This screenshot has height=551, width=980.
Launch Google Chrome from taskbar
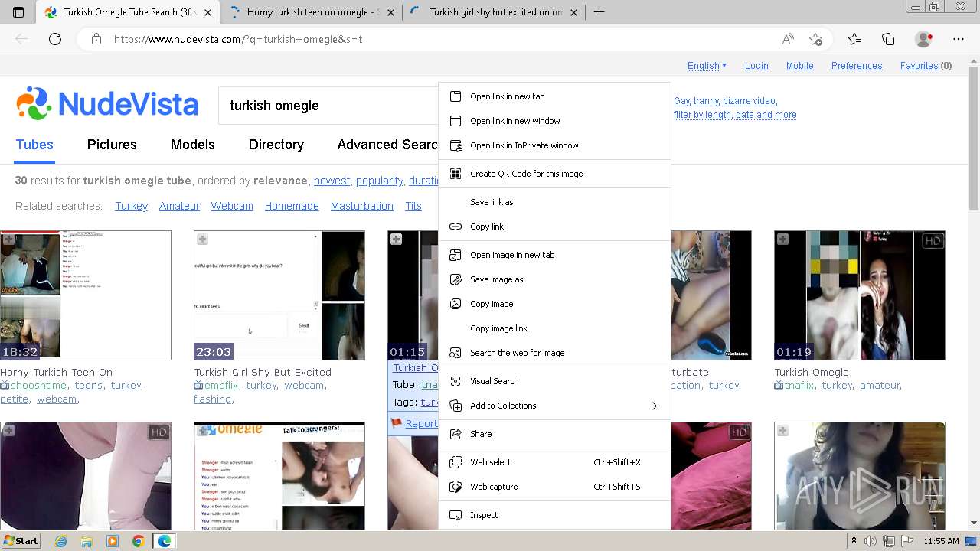(x=138, y=541)
